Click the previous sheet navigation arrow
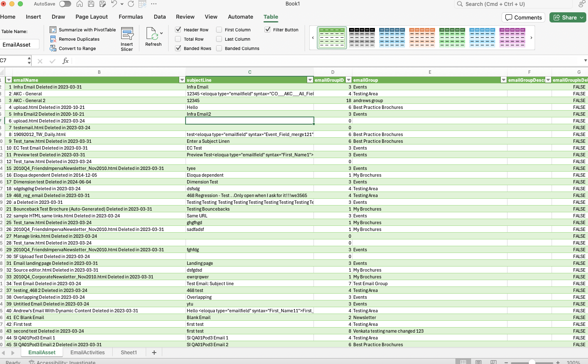 pos(4,353)
